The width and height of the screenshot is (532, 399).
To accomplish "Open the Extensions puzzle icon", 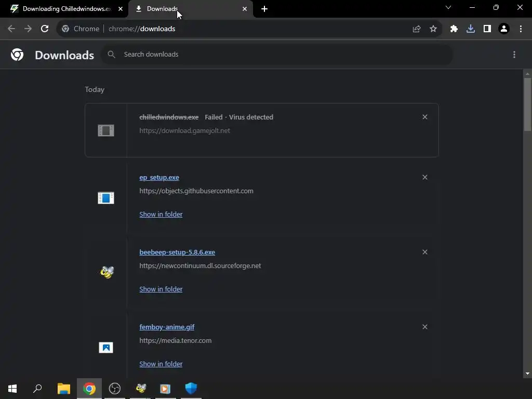I will 454,29.
